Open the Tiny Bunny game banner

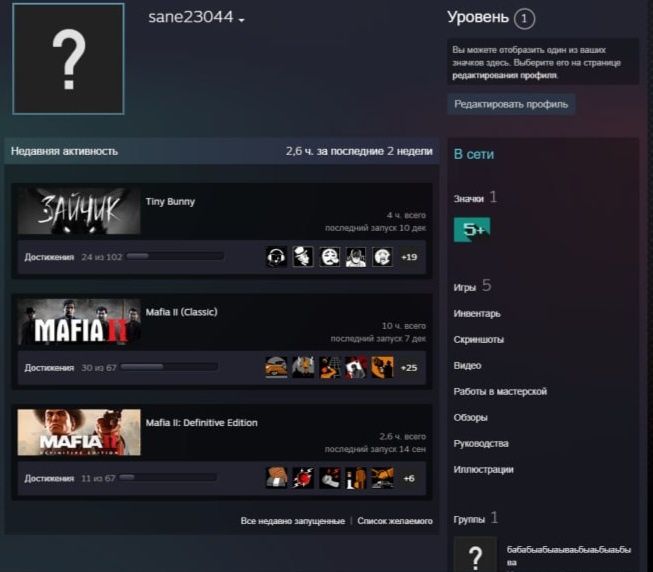pyautogui.click(x=79, y=210)
